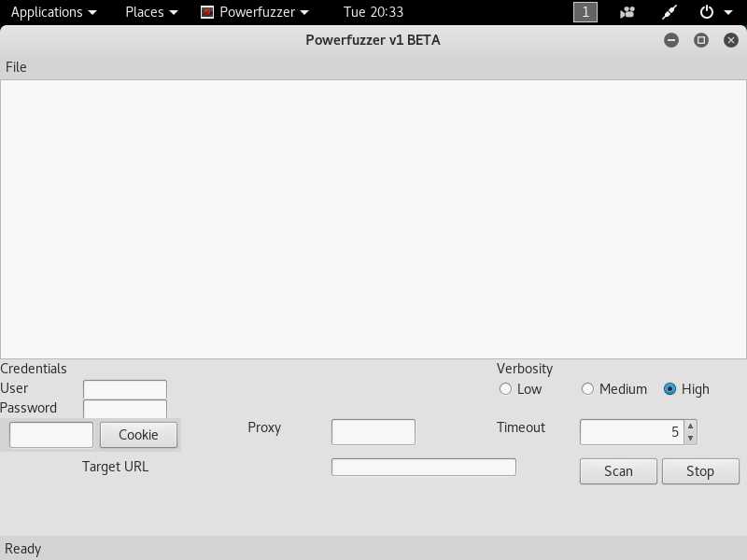Focus the User input field
The height and width of the screenshot is (560, 747).
tap(125, 389)
